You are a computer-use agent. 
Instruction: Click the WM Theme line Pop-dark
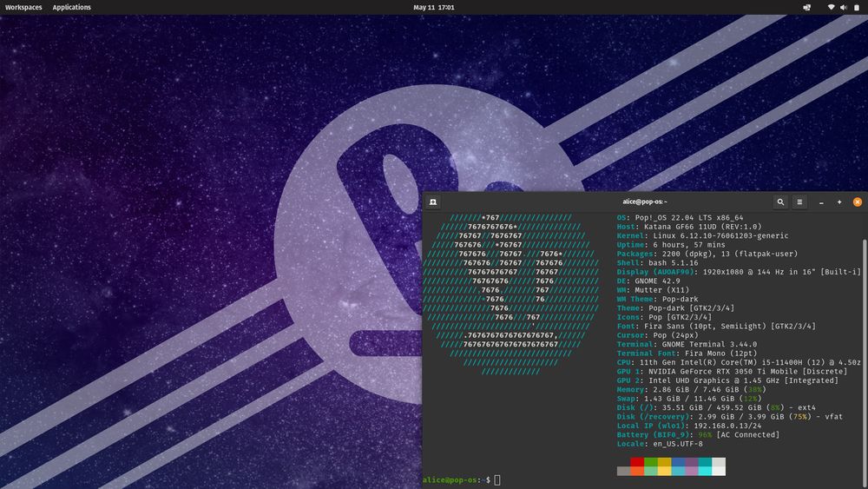pos(657,299)
